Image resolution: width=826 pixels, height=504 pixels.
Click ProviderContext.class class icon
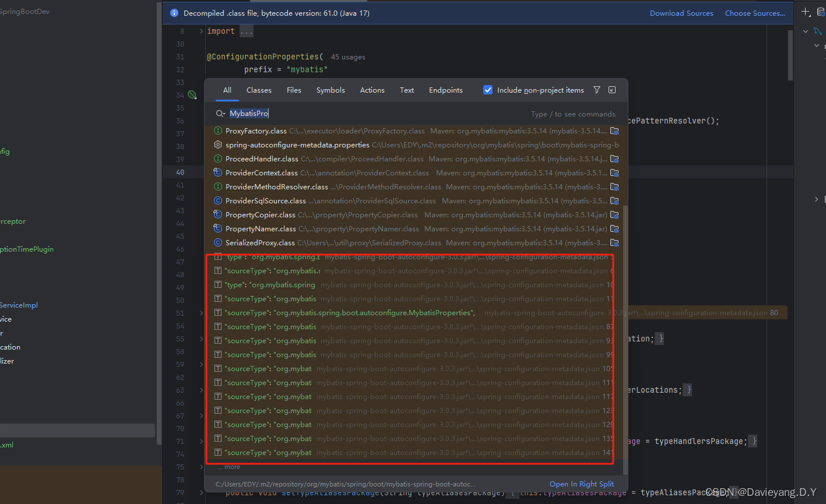pyautogui.click(x=218, y=173)
